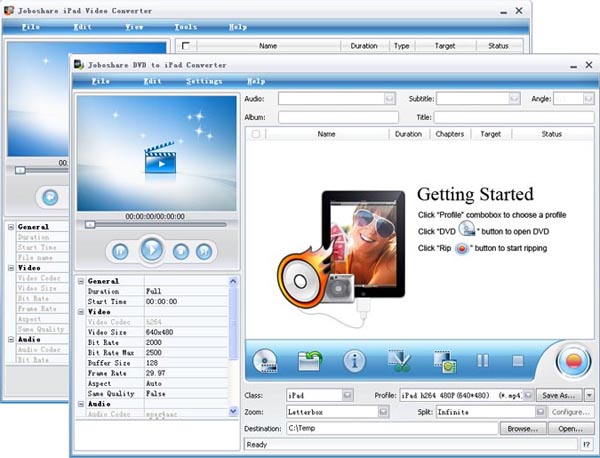Click the video effect/crop icon

444,362
